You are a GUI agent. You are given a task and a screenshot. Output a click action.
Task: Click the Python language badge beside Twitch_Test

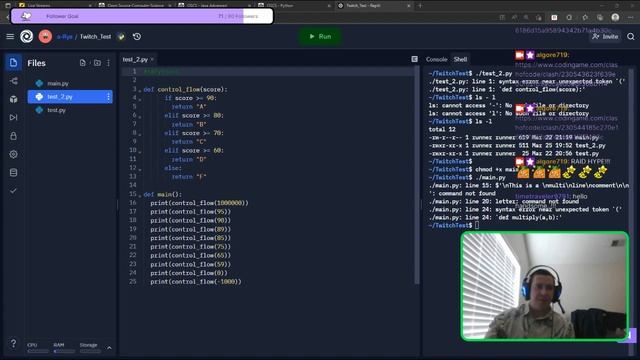coord(121,37)
